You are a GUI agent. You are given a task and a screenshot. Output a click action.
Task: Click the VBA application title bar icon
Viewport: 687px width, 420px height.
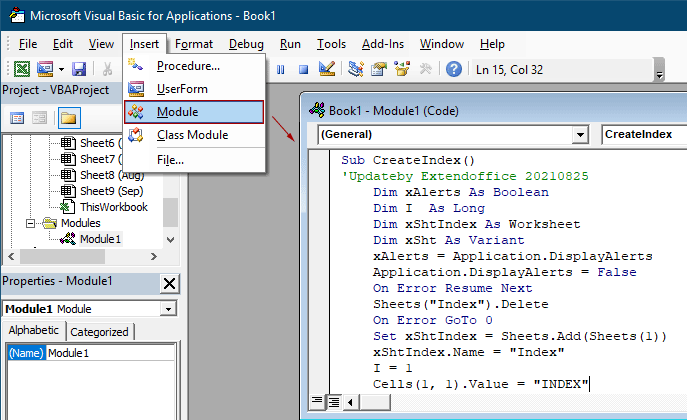[x=17, y=15]
